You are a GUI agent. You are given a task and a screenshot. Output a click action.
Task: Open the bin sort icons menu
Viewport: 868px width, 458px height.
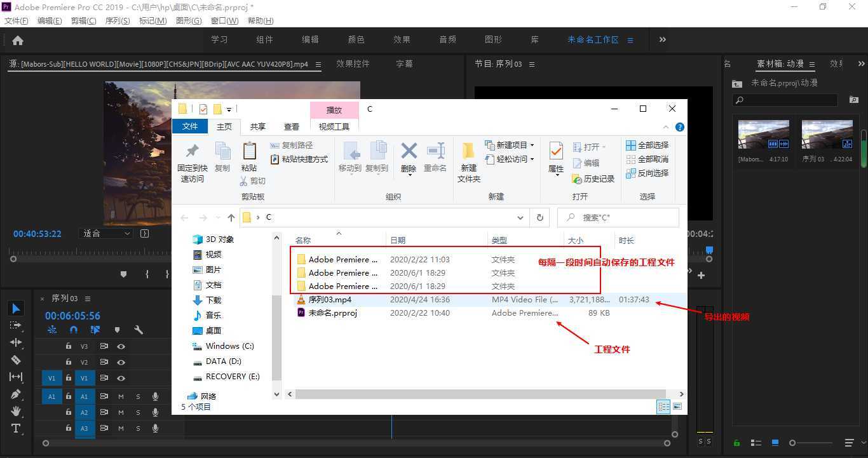pos(849,443)
